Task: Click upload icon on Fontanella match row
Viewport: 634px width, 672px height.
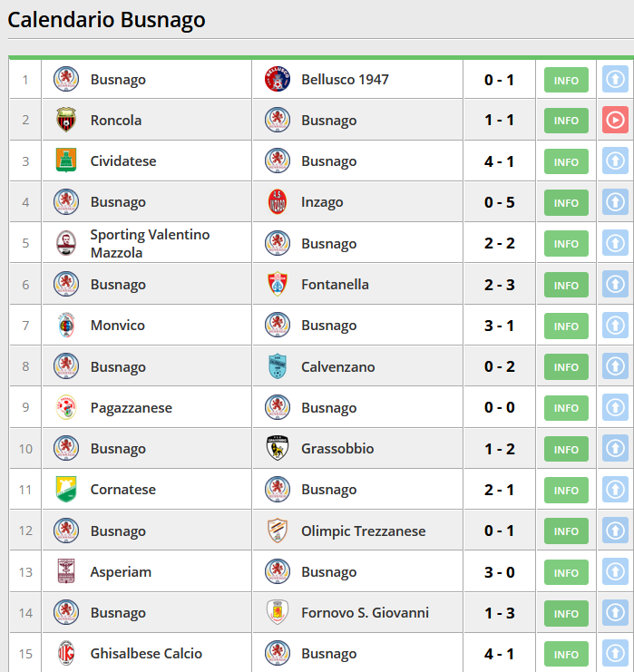Action: coord(615,284)
